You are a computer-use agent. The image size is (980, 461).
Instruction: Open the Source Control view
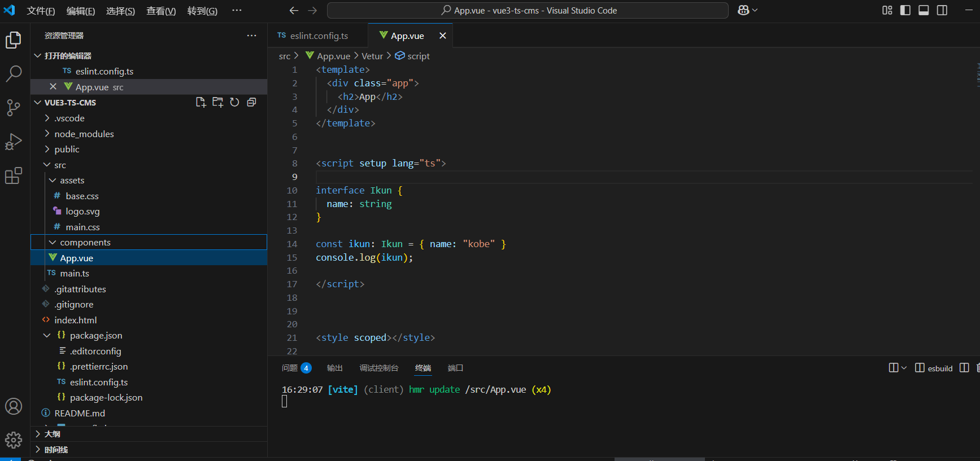point(14,107)
